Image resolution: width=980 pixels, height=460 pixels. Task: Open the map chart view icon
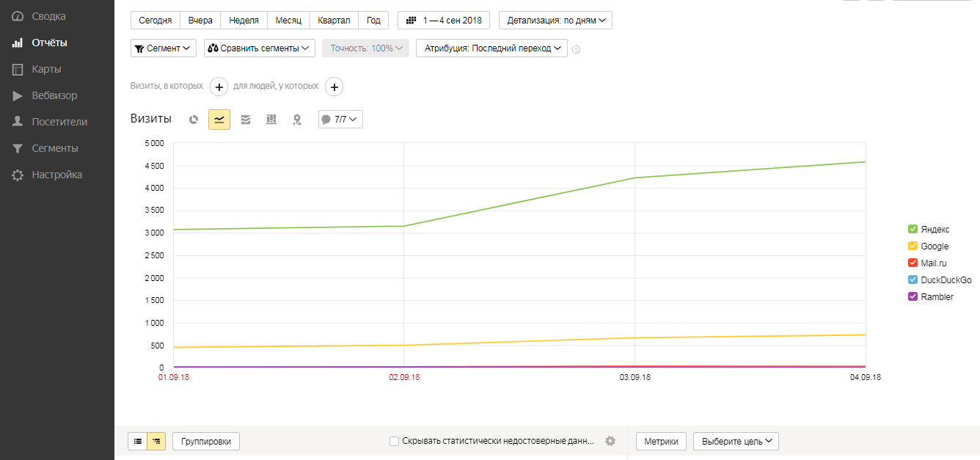[x=296, y=120]
